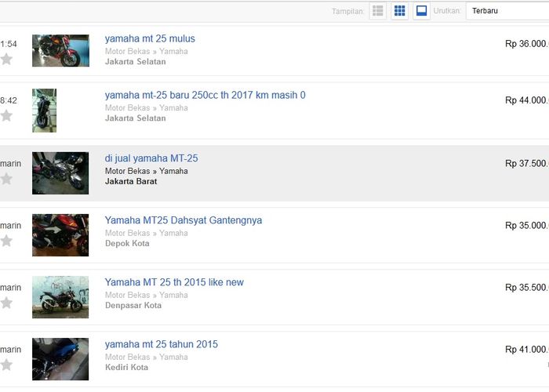Click price 'Rp 36.000' of mulus listing
The image size is (549, 392).
[527, 44]
